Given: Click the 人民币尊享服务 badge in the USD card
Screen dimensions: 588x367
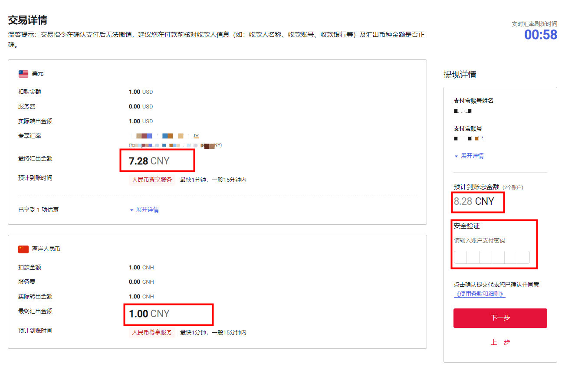Looking at the screenshot, I should click(x=152, y=179).
